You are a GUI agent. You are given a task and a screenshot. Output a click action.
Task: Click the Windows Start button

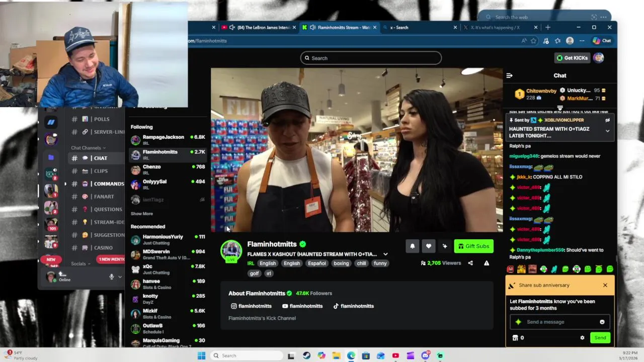click(x=201, y=355)
